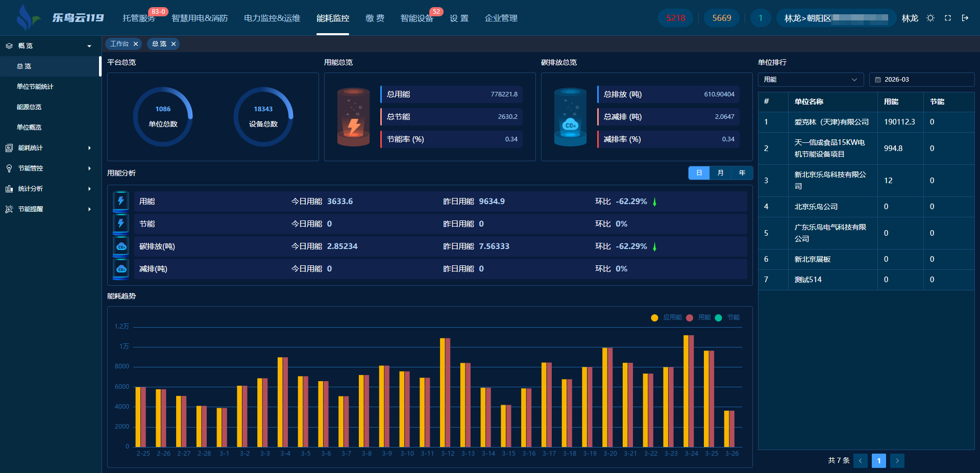Enter fullscreen mode via the expand icon
Image resolution: width=980 pixels, height=473 pixels.
948,18
